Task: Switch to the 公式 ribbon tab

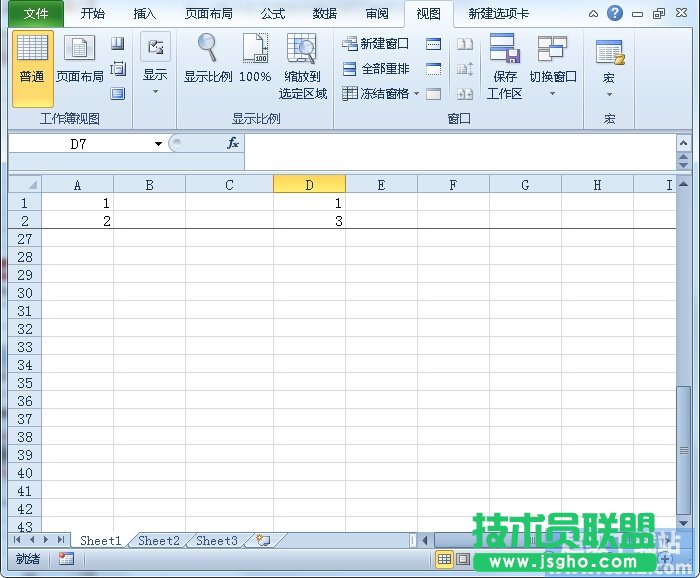Action: pyautogui.click(x=272, y=14)
